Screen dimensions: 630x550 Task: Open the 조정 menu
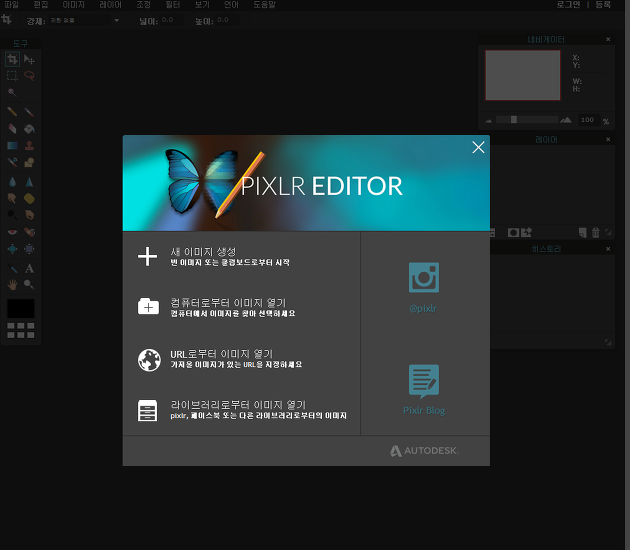[x=143, y=5]
